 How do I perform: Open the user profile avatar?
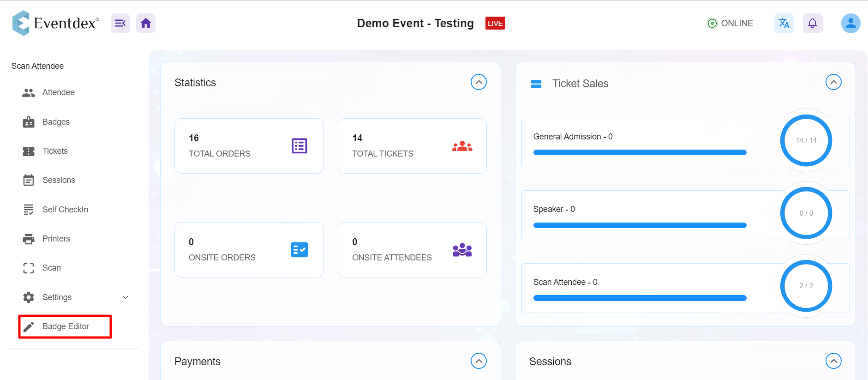(851, 23)
